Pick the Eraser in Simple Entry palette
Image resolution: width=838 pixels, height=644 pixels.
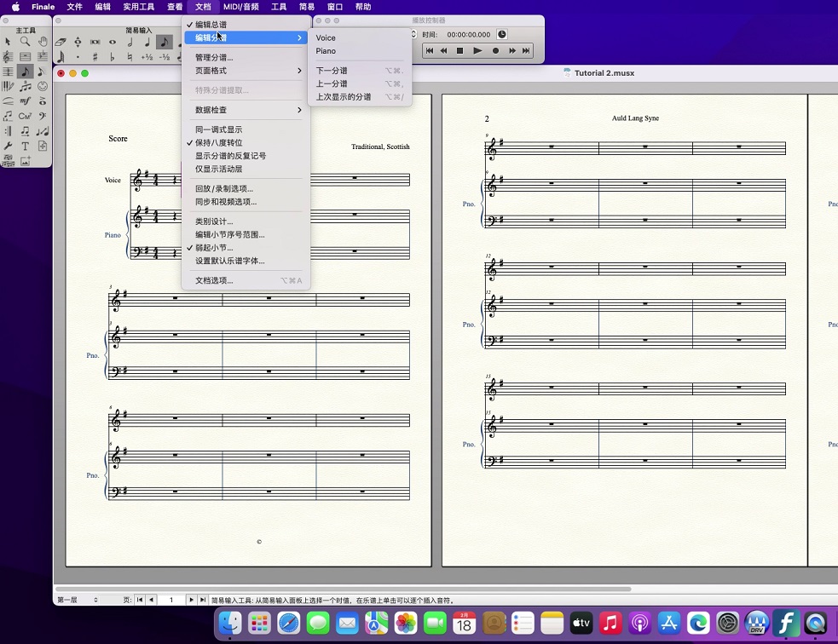coord(60,42)
